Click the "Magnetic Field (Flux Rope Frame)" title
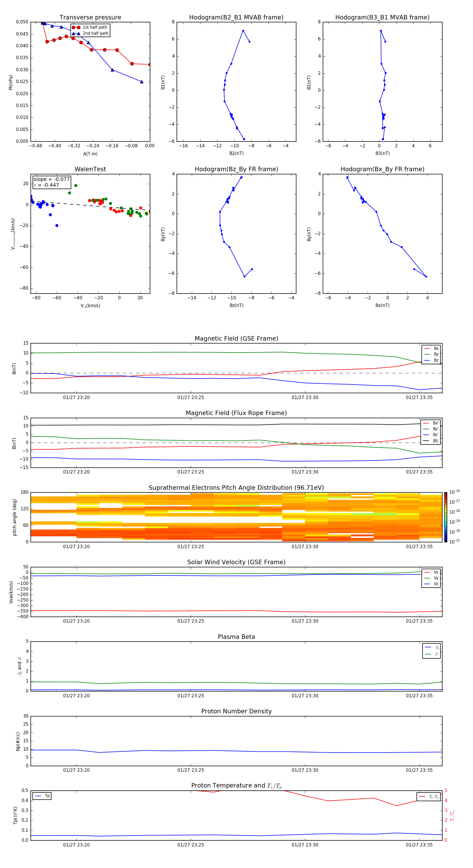 (x=236, y=413)
